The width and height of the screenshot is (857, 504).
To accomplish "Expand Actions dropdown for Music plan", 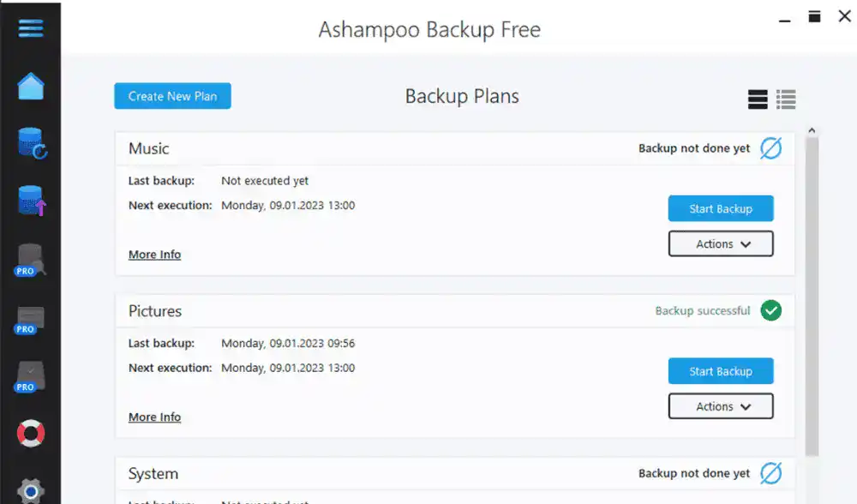I will coord(721,244).
